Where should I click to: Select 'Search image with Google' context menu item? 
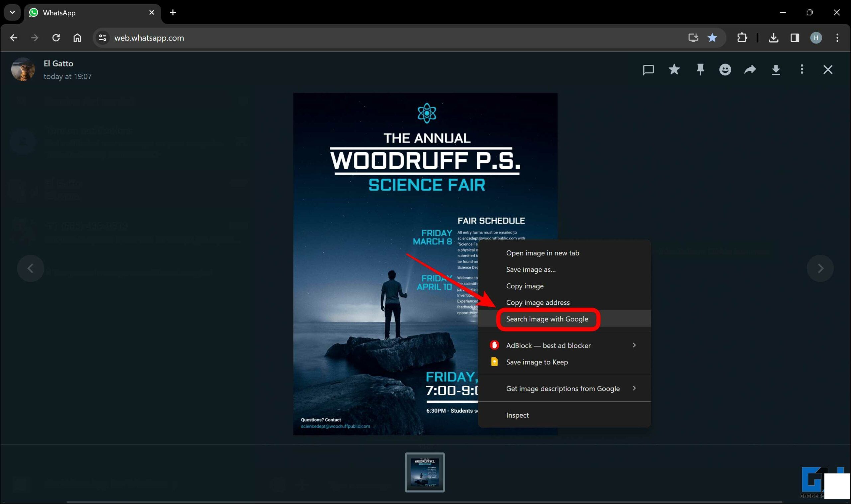pos(547,319)
